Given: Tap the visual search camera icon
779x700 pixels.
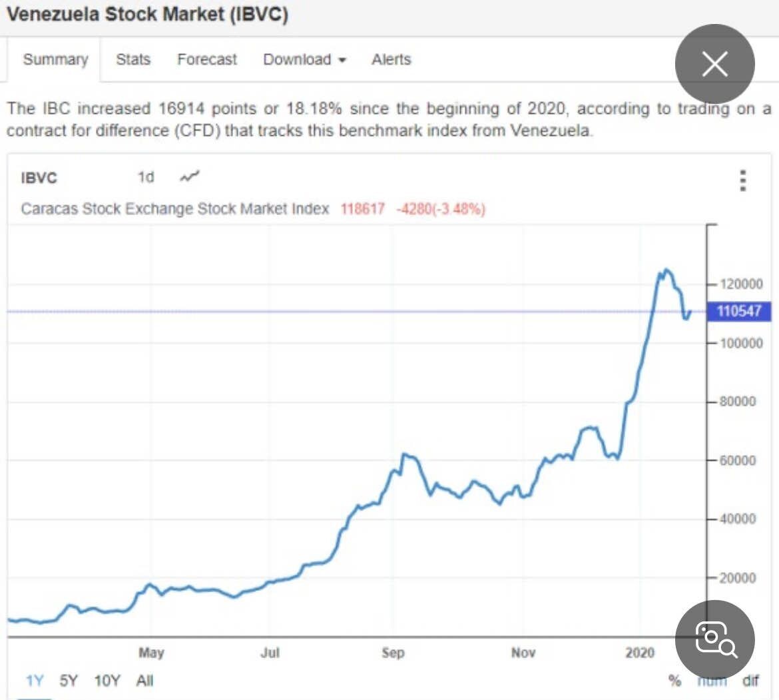Looking at the screenshot, I should click(x=714, y=640).
